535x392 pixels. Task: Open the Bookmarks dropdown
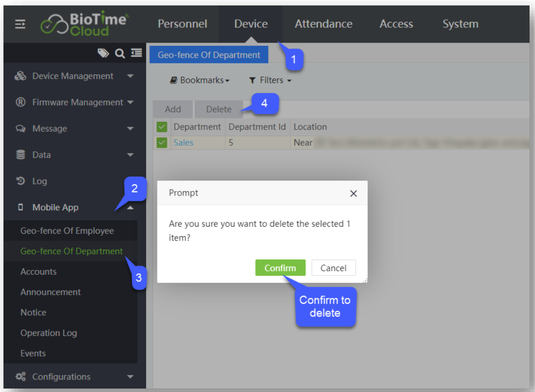coord(200,80)
